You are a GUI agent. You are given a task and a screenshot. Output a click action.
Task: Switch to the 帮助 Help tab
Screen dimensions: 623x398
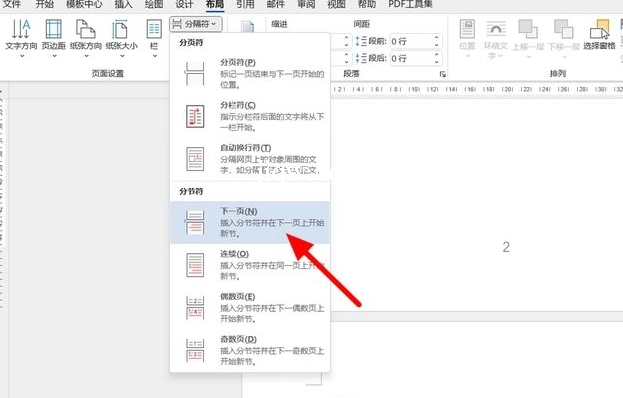pos(367,4)
